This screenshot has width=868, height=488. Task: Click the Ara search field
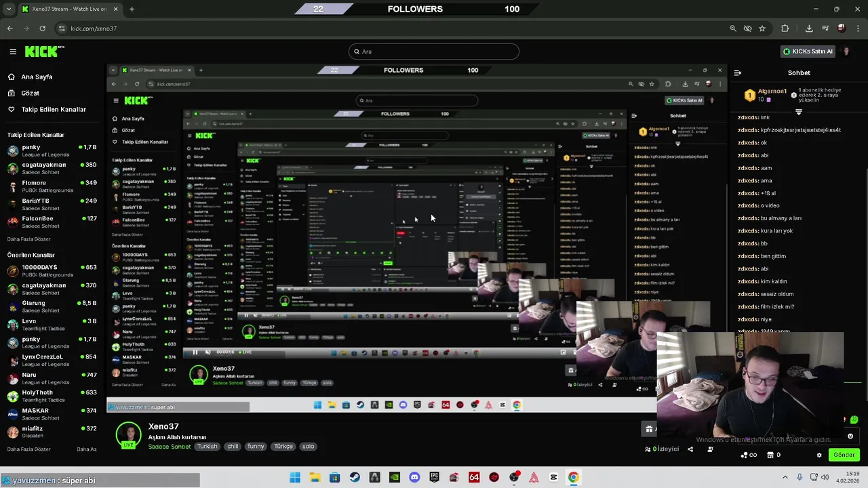point(434,52)
